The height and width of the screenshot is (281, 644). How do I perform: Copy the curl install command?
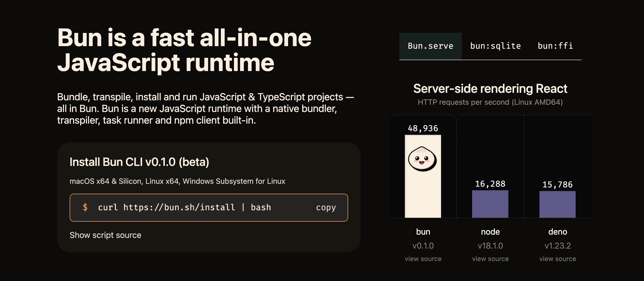click(326, 207)
